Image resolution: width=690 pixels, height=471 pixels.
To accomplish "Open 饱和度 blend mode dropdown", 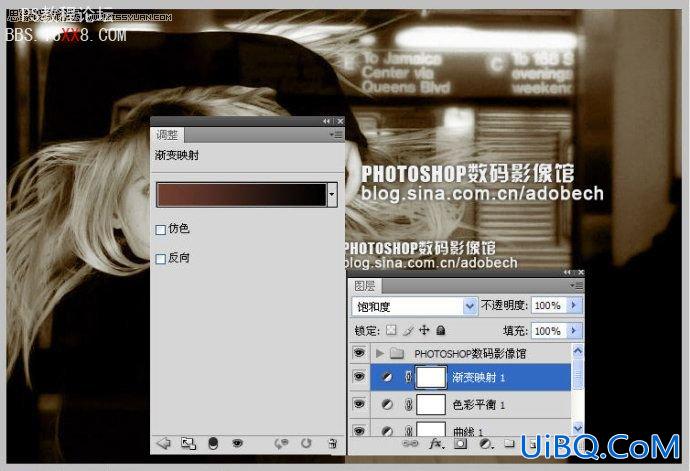I will (x=470, y=306).
